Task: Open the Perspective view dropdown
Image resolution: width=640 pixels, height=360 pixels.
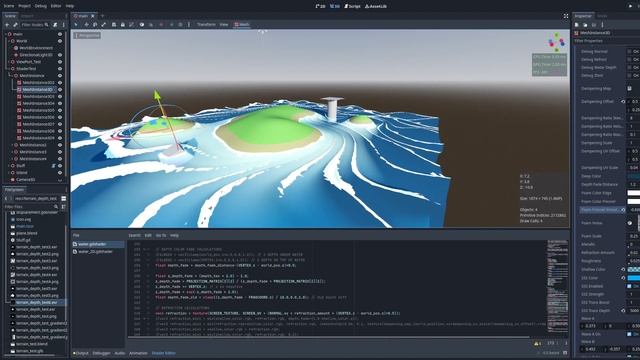Action: [x=87, y=36]
